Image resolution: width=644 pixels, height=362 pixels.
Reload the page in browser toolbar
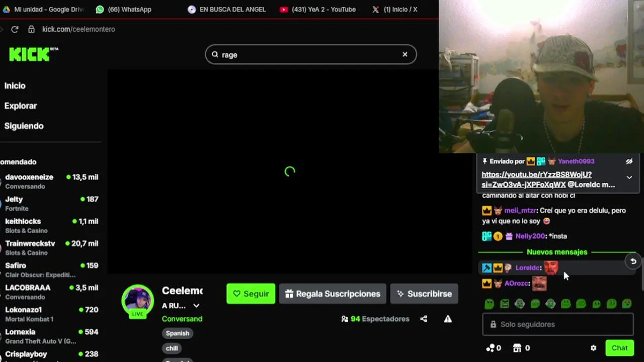[x=15, y=29]
